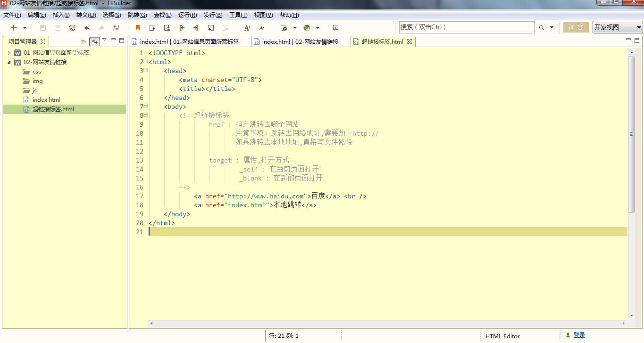
Task: Click the magnifier search icon
Action: [542, 28]
